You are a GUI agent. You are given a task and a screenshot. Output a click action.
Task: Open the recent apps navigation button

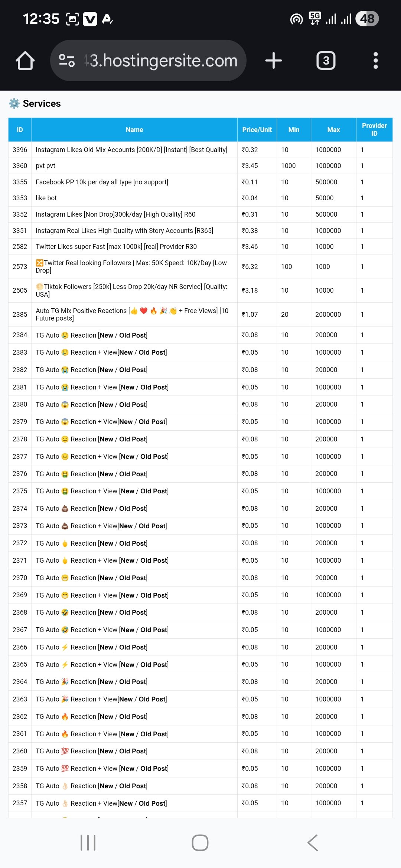coord(88,843)
